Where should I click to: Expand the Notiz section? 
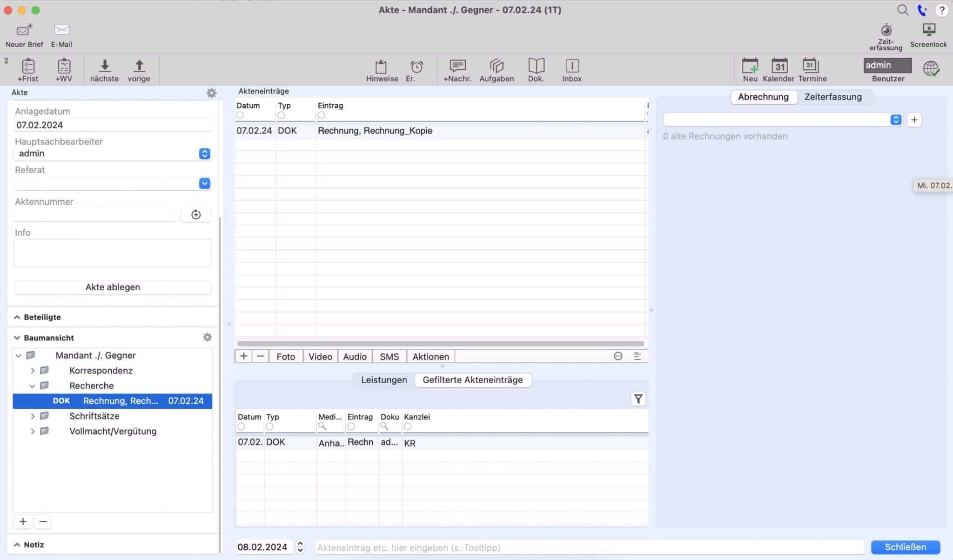tap(17, 545)
